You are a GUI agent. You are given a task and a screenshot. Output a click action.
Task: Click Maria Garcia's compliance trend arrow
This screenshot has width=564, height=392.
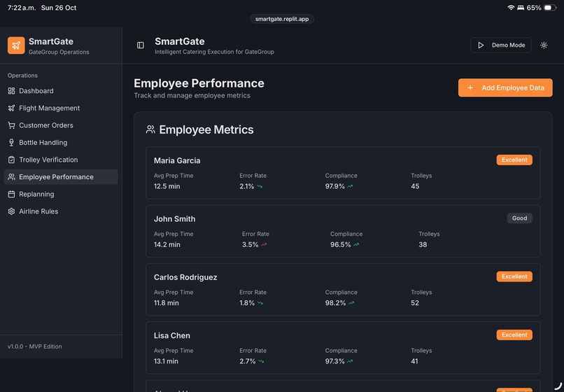tap(350, 186)
